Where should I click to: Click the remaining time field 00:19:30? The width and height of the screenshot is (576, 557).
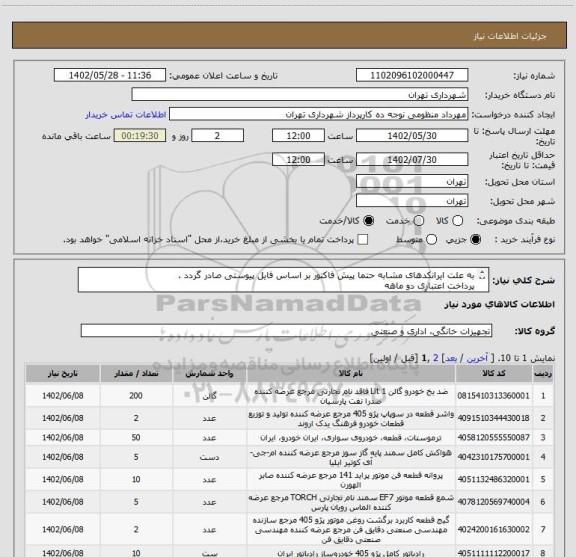click(140, 136)
